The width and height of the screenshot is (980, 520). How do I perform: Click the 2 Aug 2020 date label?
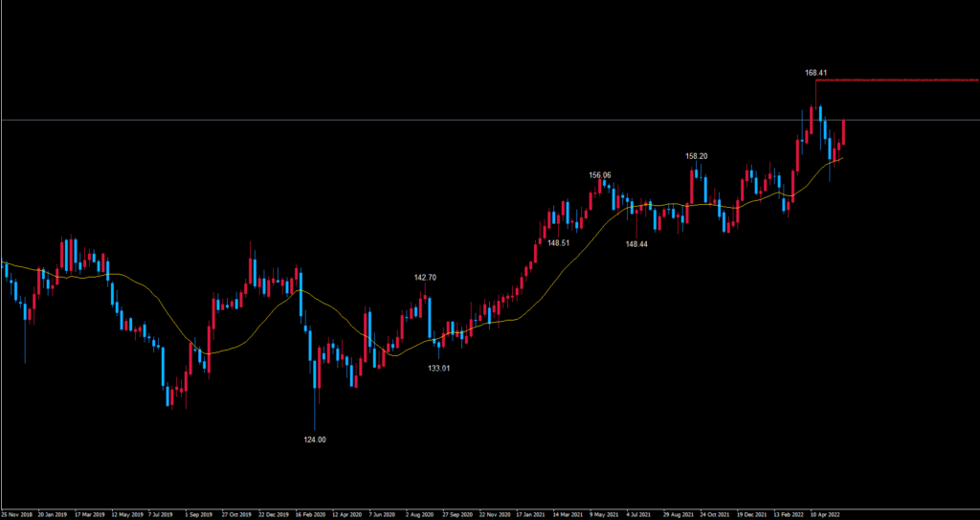click(x=421, y=512)
